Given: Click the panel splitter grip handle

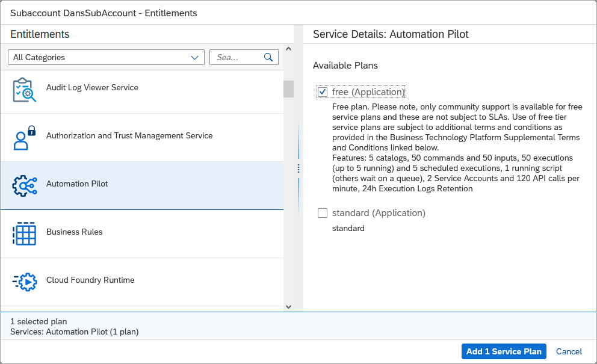Looking at the screenshot, I should (x=298, y=168).
